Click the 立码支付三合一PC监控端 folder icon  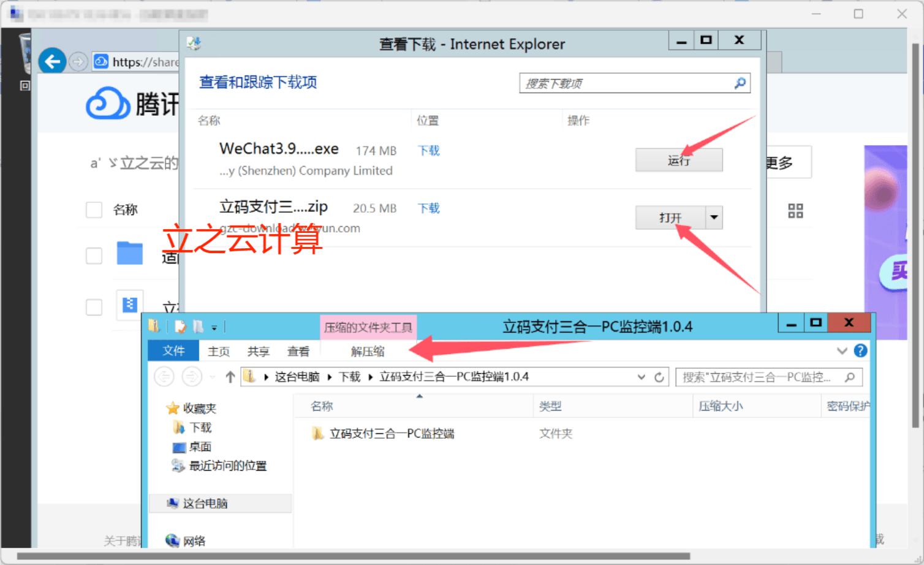317,433
